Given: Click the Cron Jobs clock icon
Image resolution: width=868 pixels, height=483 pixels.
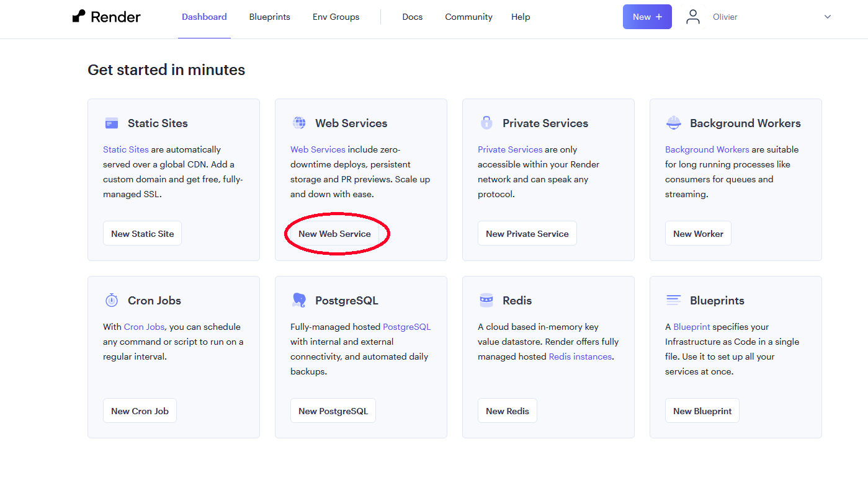Looking at the screenshot, I should [111, 300].
